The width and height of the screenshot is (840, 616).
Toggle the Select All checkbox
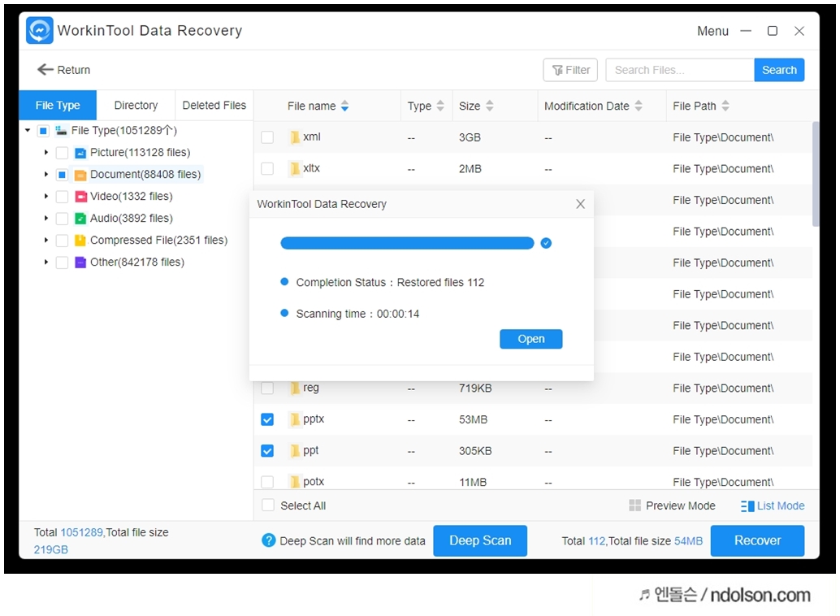tap(268, 505)
